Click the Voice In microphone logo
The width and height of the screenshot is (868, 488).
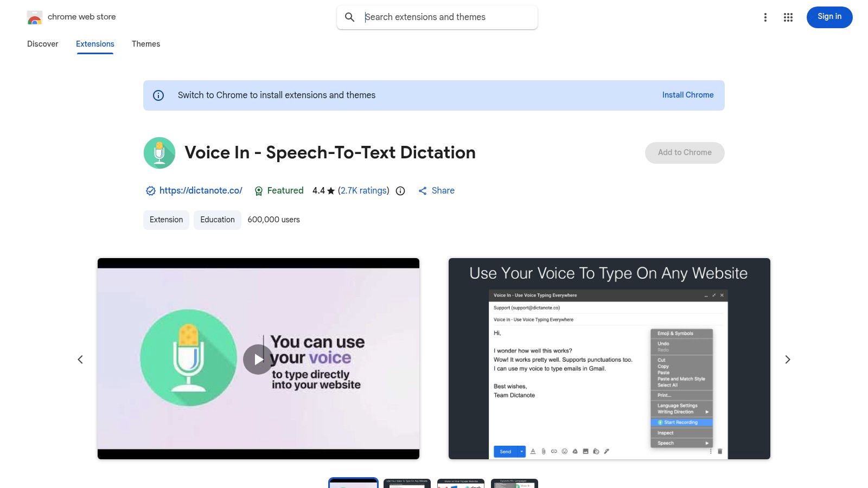click(159, 153)
